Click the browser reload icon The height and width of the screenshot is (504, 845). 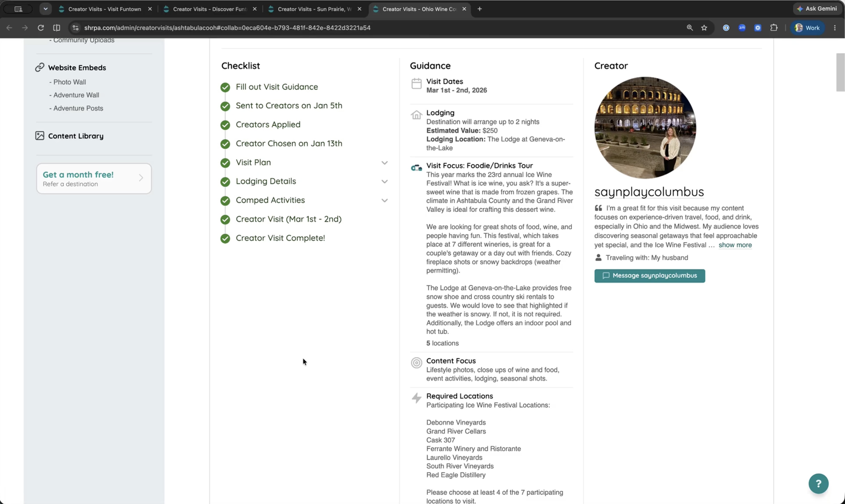[x=41, y=28]
